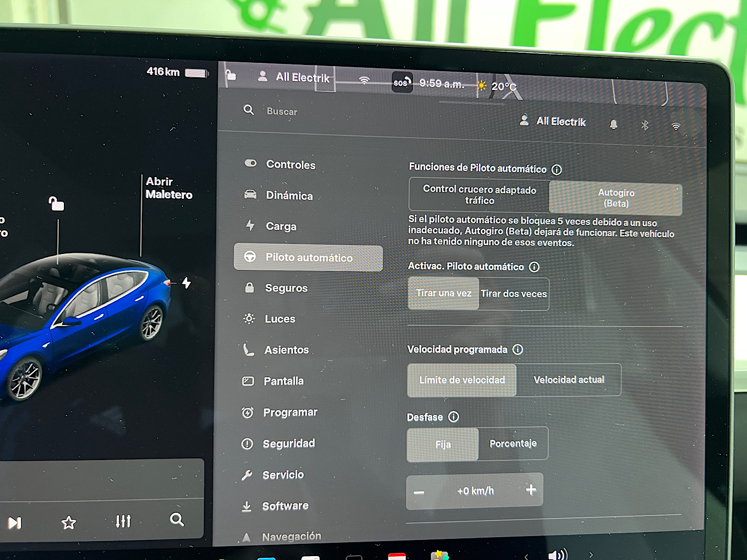Show info for Desfase
The width and height of the screenshot is (747, 560).
pos(454,417)
